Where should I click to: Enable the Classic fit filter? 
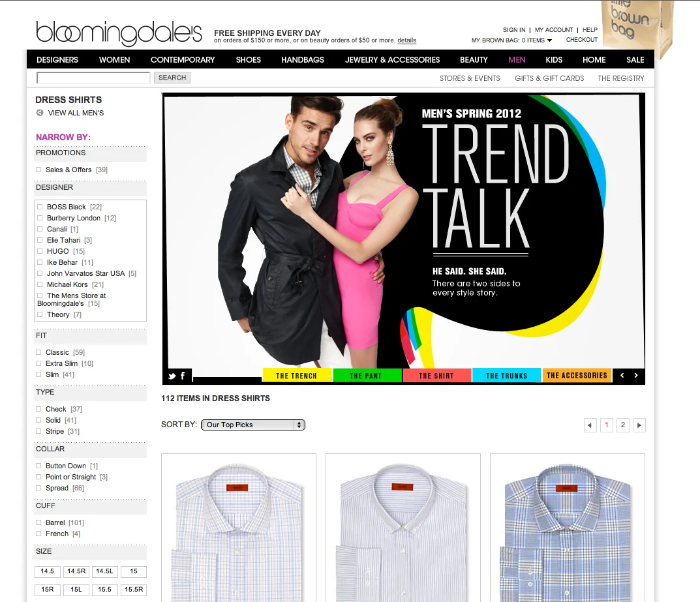click(x=39, y=353)
